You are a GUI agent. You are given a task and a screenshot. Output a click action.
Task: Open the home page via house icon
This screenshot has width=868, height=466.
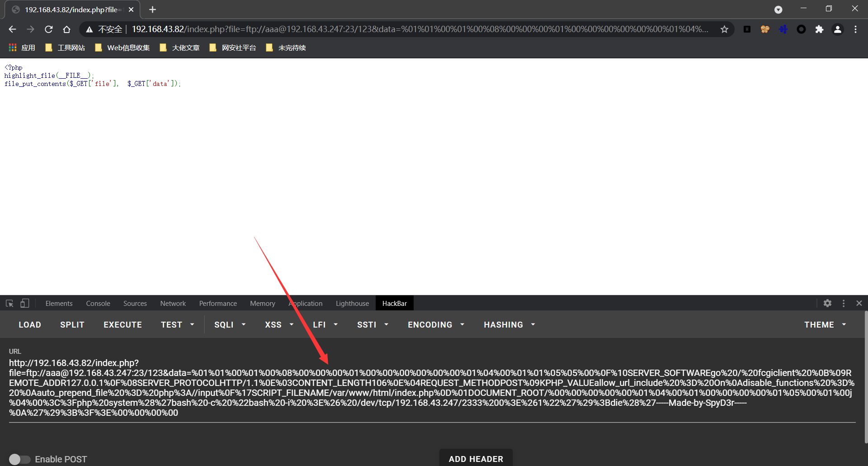coord(66,29)
